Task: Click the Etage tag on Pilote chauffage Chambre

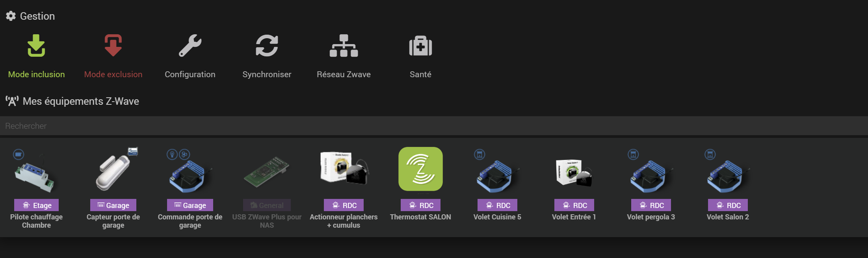Action: point(36,205)
